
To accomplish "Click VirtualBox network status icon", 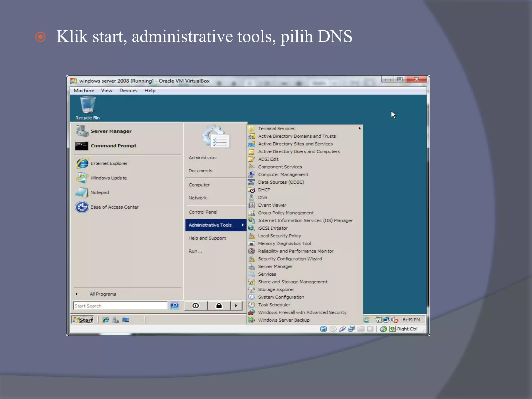I will click(352, 329).
